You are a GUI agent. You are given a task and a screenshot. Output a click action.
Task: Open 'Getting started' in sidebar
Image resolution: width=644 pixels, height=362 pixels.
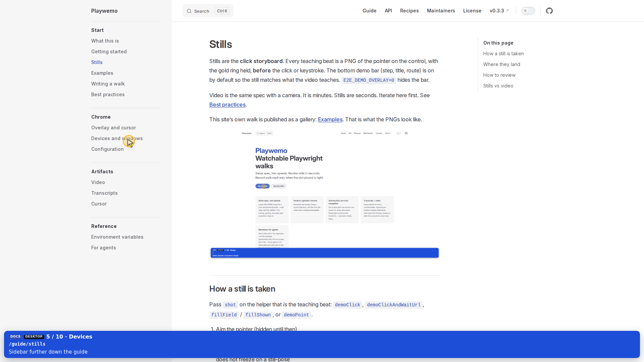109,52
